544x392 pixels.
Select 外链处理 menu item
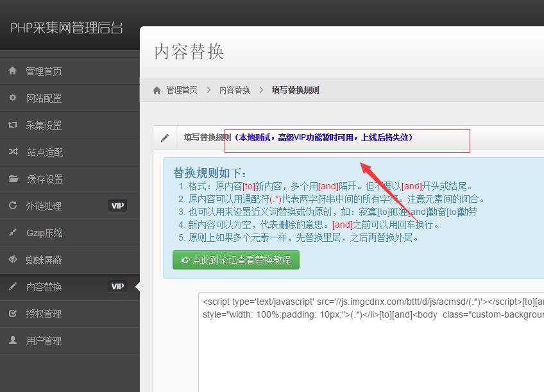click(70, 206)
